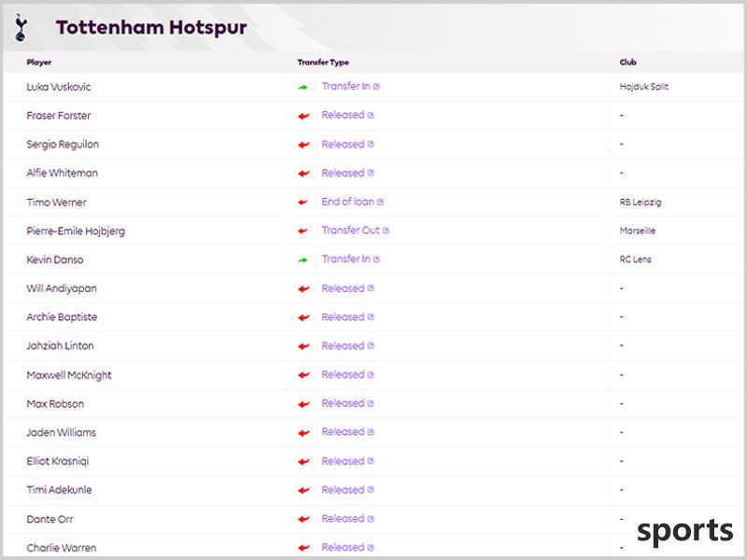The image size is (747, 560).
Task: Open End of loan link for Timo Werner
Action: (x=347, y=202)
